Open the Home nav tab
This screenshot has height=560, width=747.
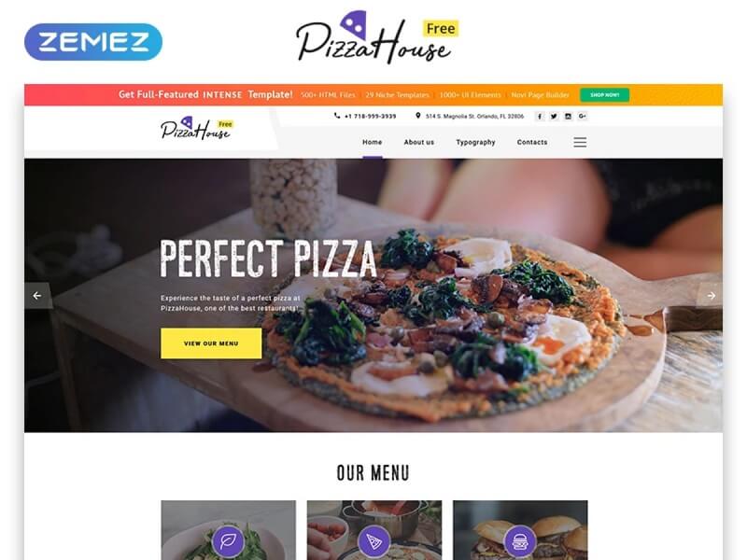(x=372, y=142)
